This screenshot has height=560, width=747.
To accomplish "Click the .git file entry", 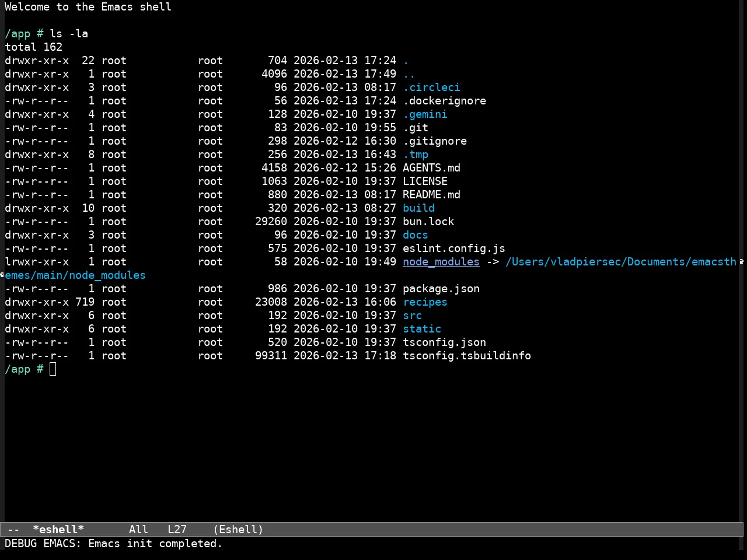I will pos(416,128).
